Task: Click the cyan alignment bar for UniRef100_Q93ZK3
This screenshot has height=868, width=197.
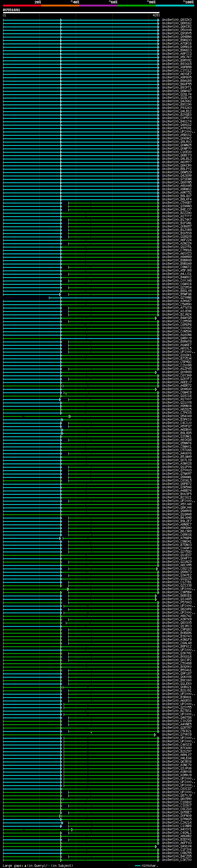Action: tap(81, 20)
